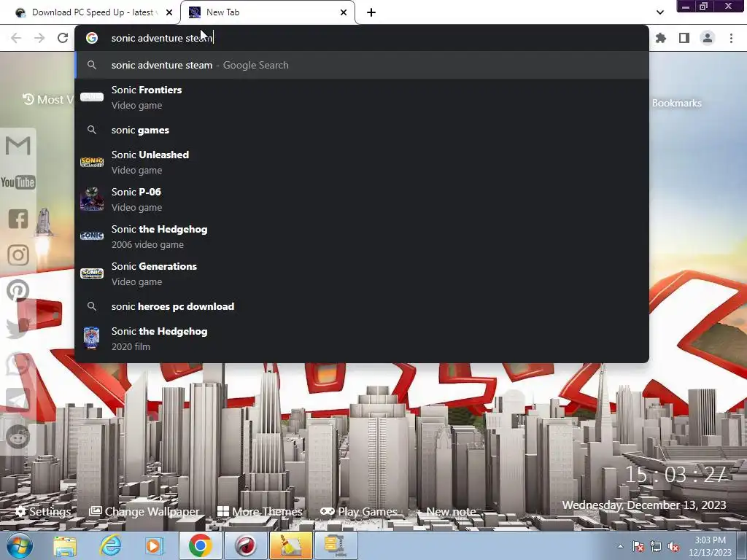The height and width of the screenshot is (560, 747).
Task: Click the browser forward arrow
Action: [x=39, y=38]
